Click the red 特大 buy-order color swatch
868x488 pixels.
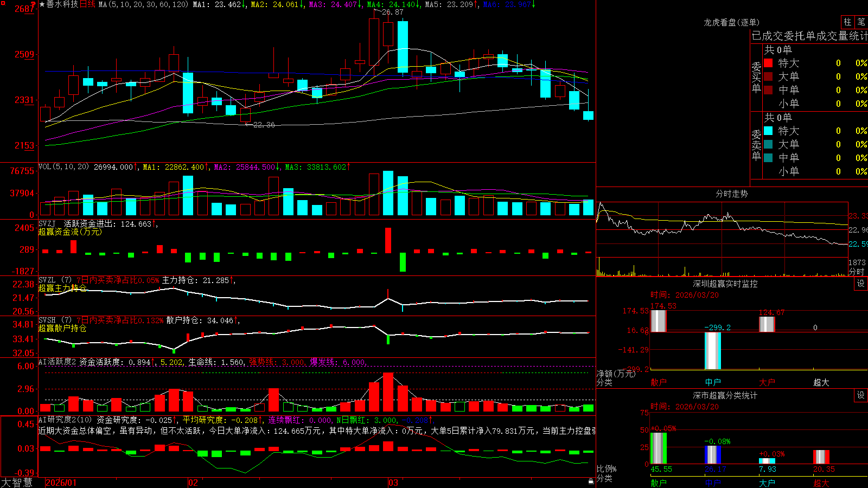pos(768,63)
